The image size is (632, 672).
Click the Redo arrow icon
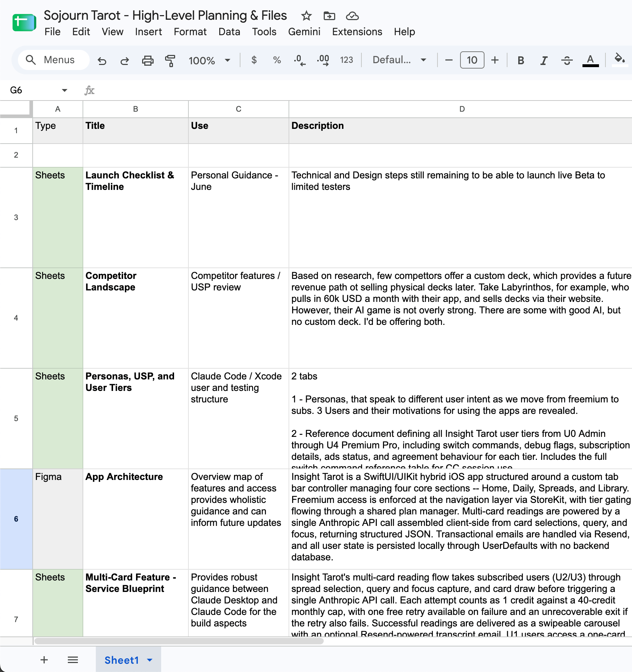click(x=125, y=60)
